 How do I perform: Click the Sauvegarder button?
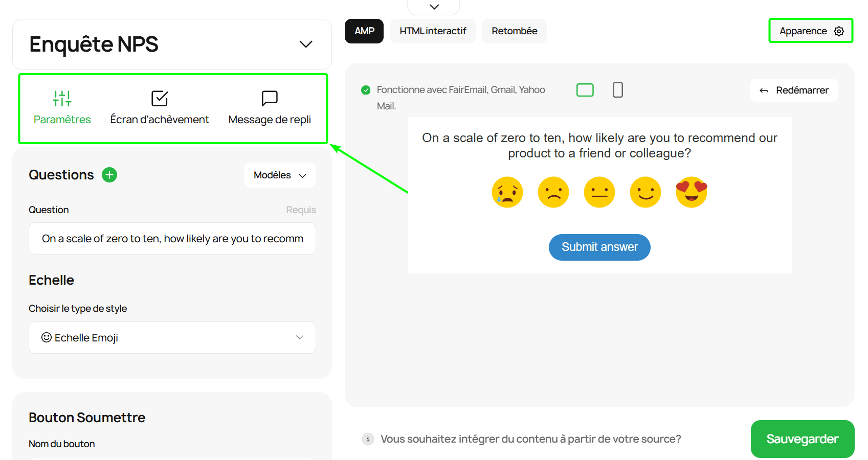(x=802, y=439)
